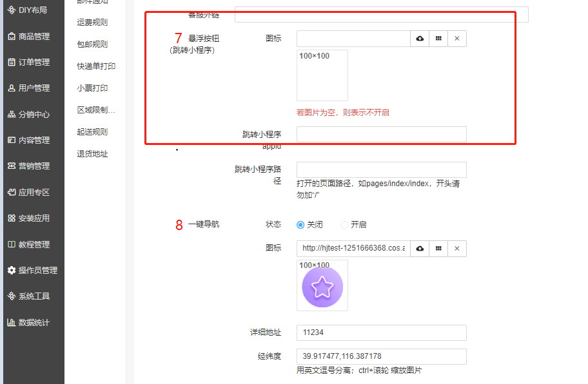The image size is (588, 384).
Task: Upload image for 悬浮按钮 icon field
Action: tap(420, 39)
